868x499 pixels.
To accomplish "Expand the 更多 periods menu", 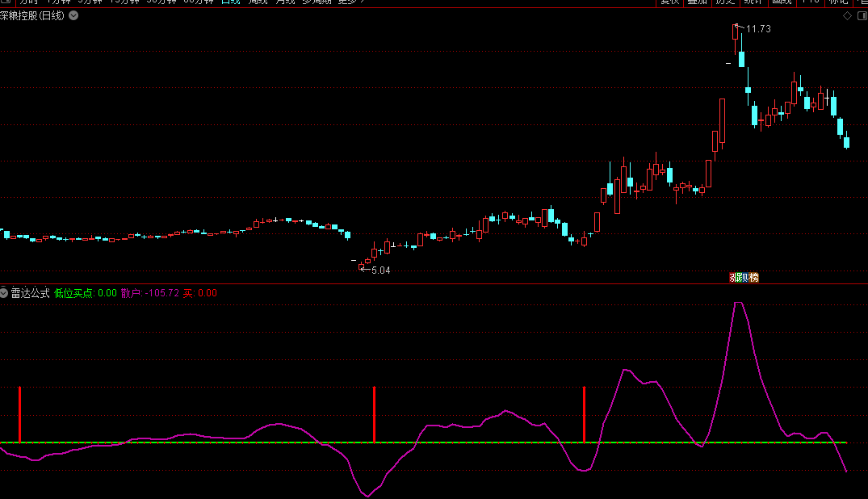I will (x=351, y=2).
